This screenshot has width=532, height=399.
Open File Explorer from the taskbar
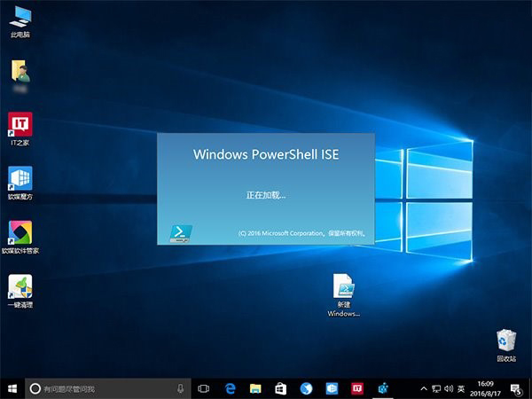coord(255,388)
